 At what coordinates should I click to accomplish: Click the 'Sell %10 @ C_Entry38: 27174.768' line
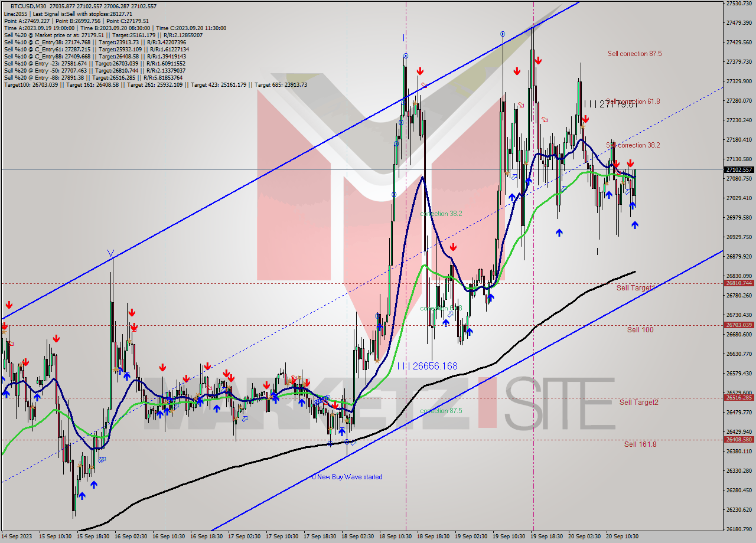pyautogui.click(x=94, y=42)
